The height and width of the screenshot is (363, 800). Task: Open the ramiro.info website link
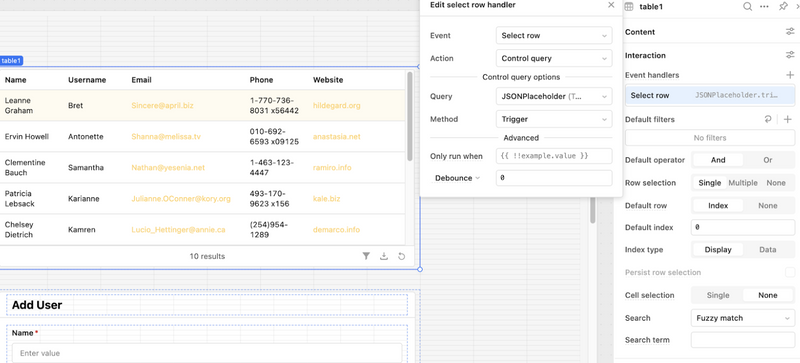point(332,167)
